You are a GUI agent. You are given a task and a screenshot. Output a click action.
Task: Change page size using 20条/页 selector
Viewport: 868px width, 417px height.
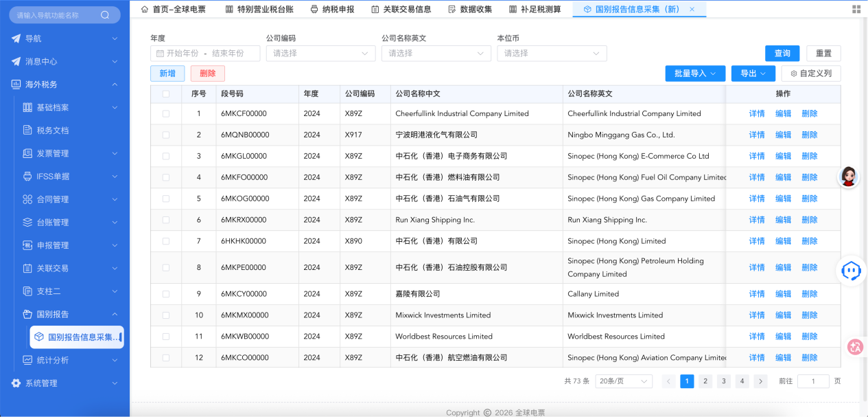coord(623,381)
